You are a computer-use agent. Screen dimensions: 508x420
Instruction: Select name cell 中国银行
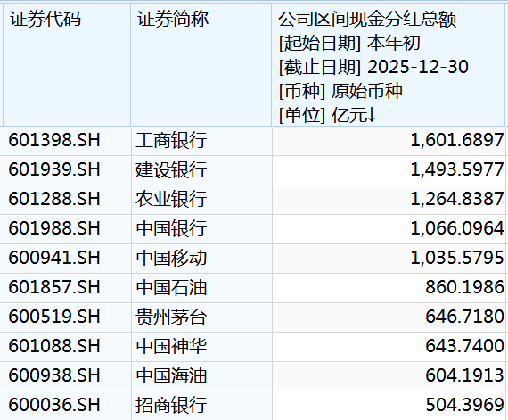[201, 229]
